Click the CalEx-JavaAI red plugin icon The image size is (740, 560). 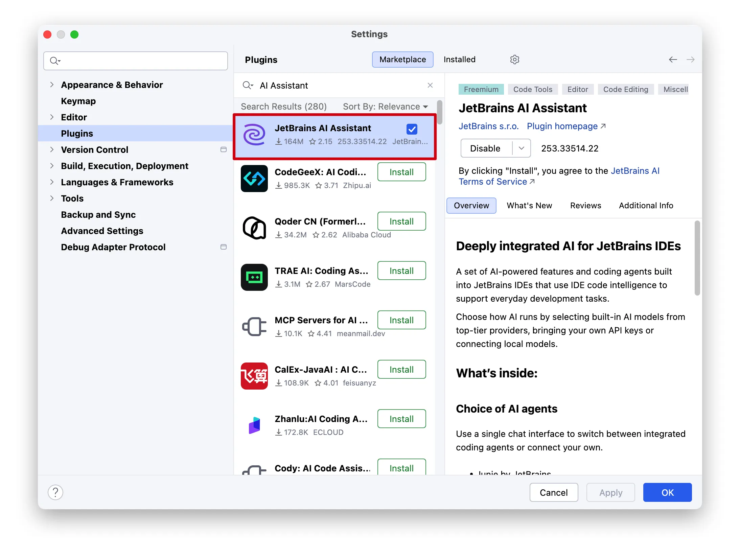(254, 376)
